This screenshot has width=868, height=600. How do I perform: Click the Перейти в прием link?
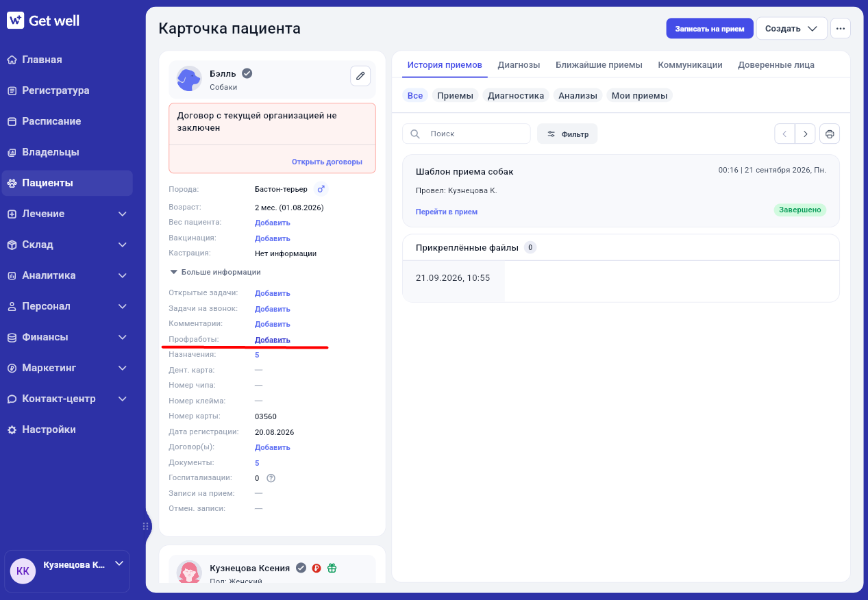coord(446,212)
